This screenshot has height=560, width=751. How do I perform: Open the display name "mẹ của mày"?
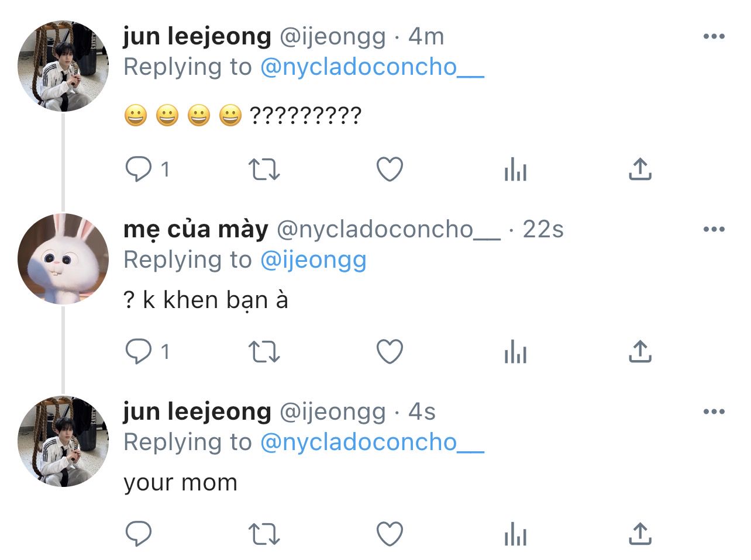click(196, 229)
